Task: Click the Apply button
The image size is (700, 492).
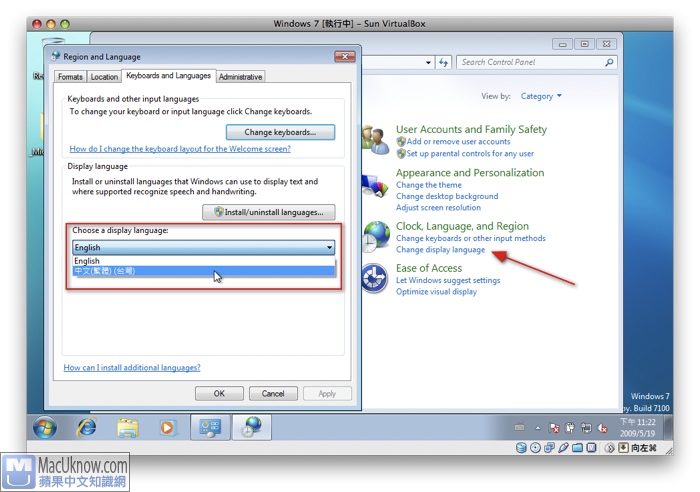Action: (327, 393)
